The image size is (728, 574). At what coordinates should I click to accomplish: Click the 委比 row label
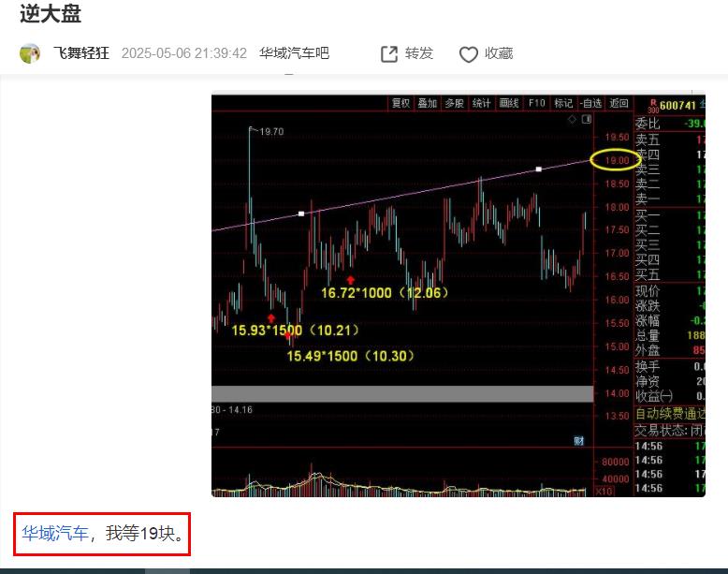pos(648,124)
